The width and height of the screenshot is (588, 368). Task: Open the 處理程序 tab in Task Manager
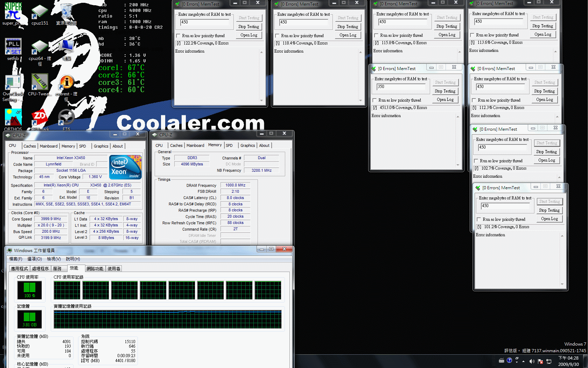point(40,269)
